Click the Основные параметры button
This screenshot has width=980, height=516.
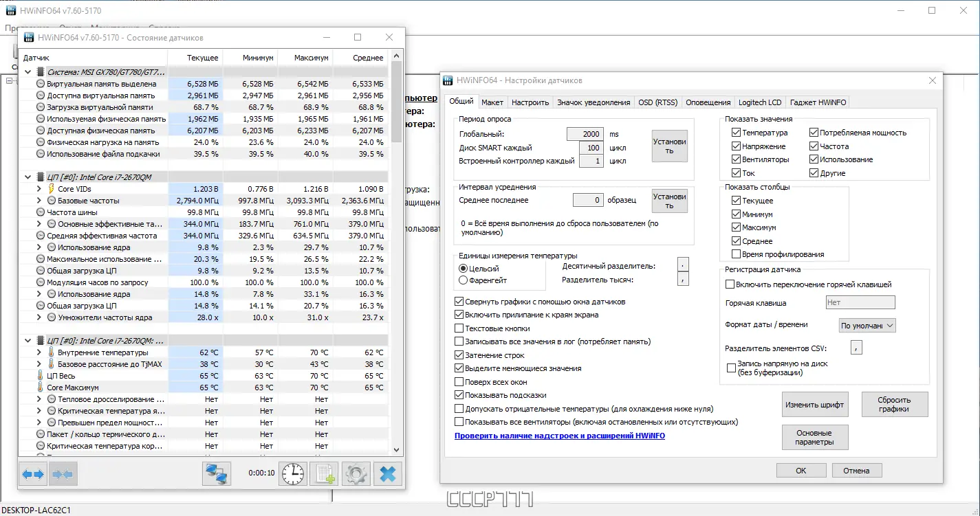(815, 438)
